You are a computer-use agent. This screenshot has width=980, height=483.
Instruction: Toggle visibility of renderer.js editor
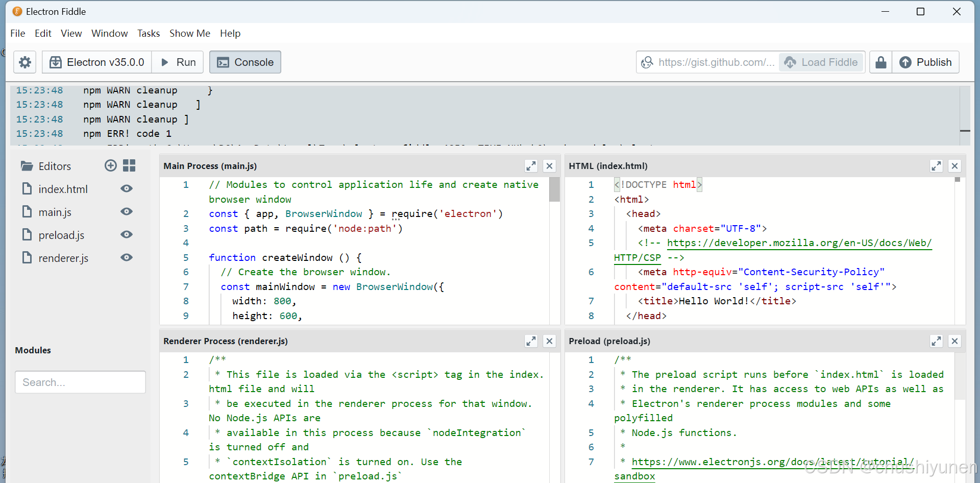point(127,257)
